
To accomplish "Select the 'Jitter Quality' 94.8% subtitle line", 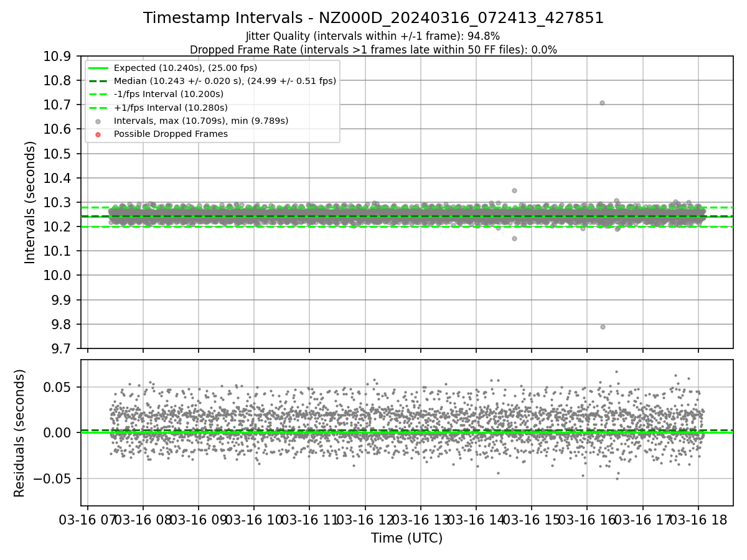I will point(374,37).
